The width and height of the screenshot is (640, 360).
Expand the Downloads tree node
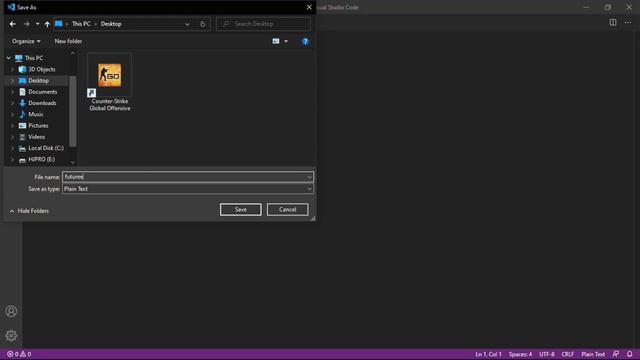click(12, 103)
